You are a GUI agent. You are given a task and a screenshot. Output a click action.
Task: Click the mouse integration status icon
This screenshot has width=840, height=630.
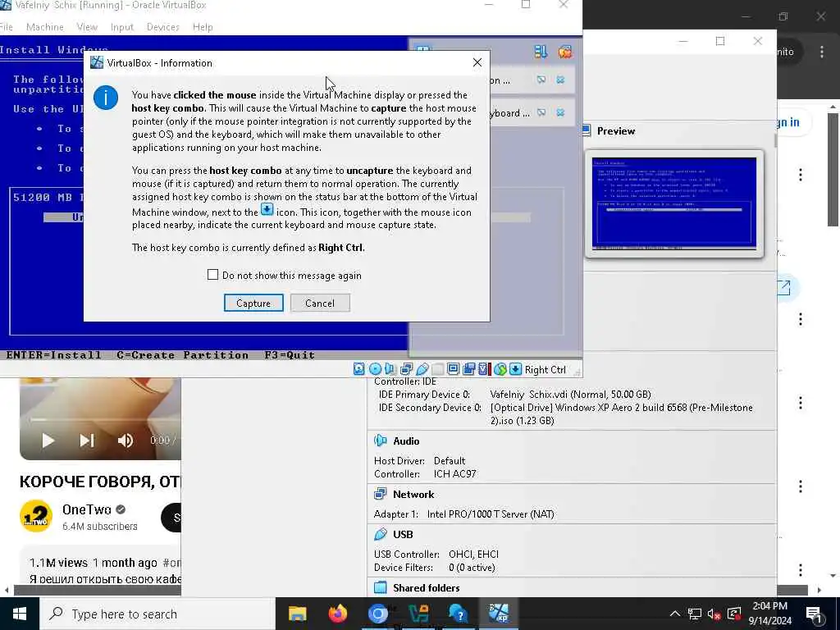pyautogui.click(x=500, y=369)
